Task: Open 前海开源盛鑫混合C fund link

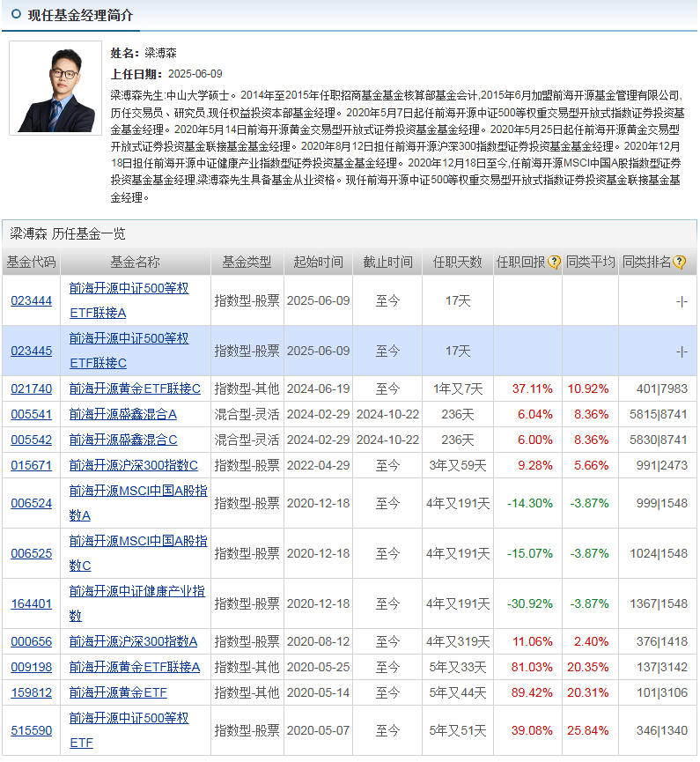Action: [123, 440]
